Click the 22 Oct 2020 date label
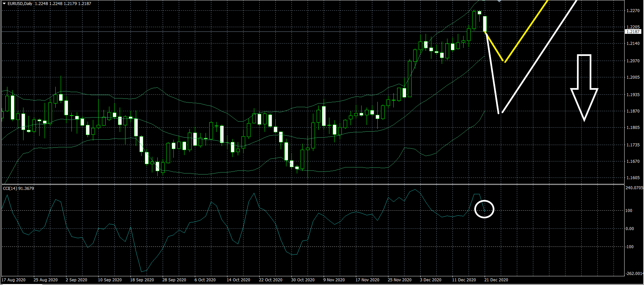The height and width of the screenshot is (285, 644). 271,280
